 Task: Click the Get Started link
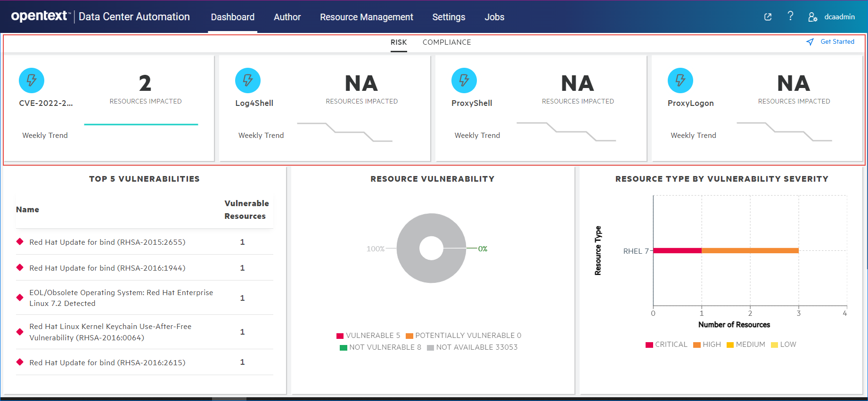[837, 42]
